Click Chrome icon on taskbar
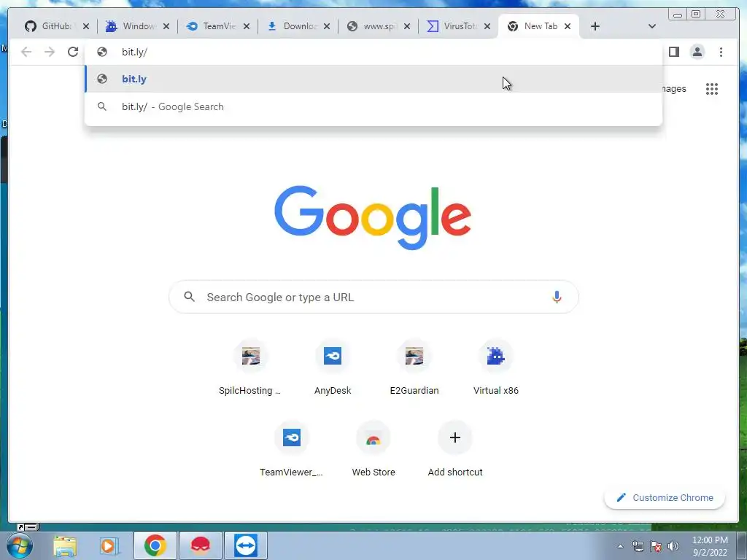The image size is (747, 560). (x=155, y=545)
